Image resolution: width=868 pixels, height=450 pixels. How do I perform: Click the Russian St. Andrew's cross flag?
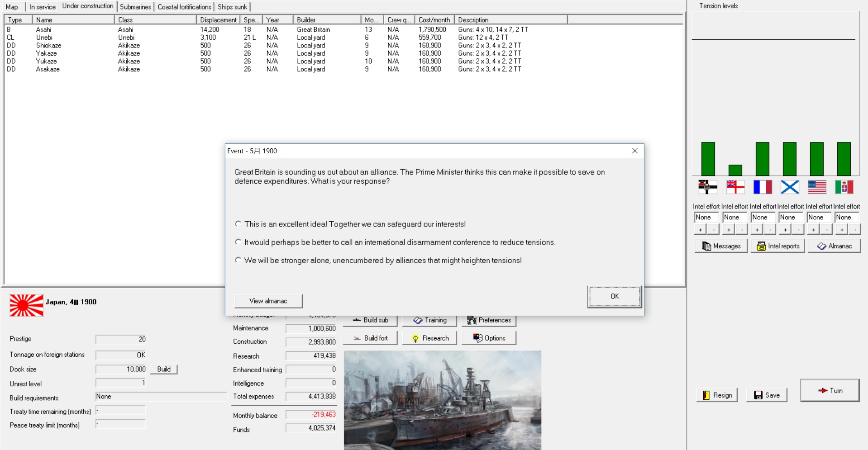[x=790, y=187]
